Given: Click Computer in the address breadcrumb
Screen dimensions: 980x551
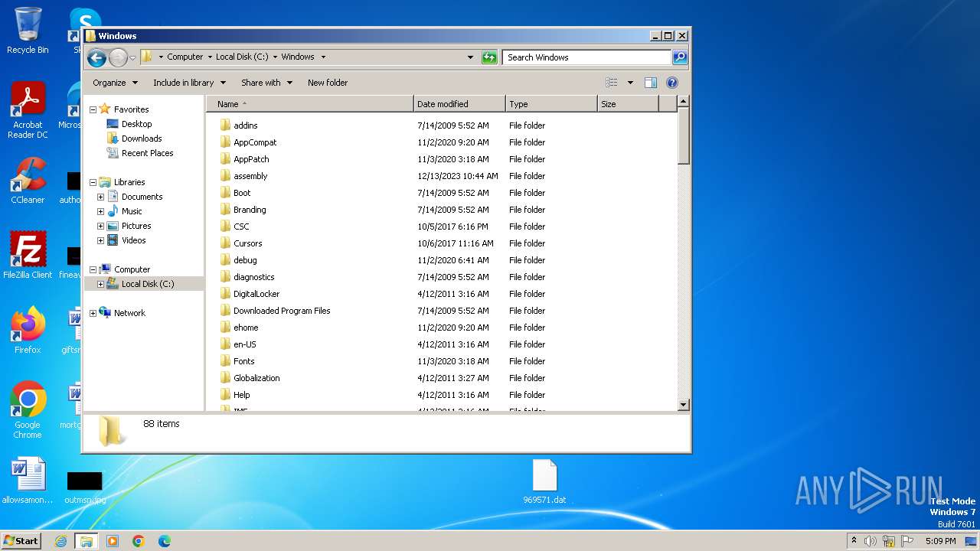Looking at the screenshot, I should click(x=185, y=57).
